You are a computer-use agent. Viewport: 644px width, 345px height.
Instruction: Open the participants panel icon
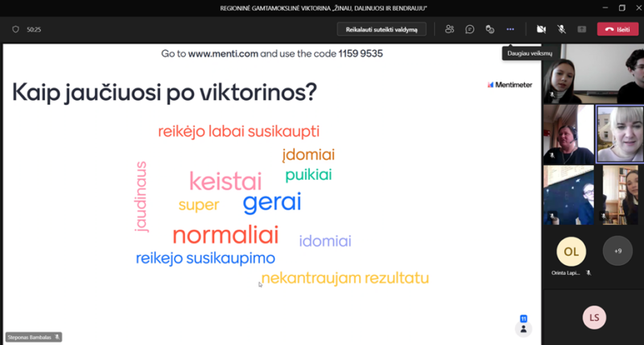coord(450,29)
